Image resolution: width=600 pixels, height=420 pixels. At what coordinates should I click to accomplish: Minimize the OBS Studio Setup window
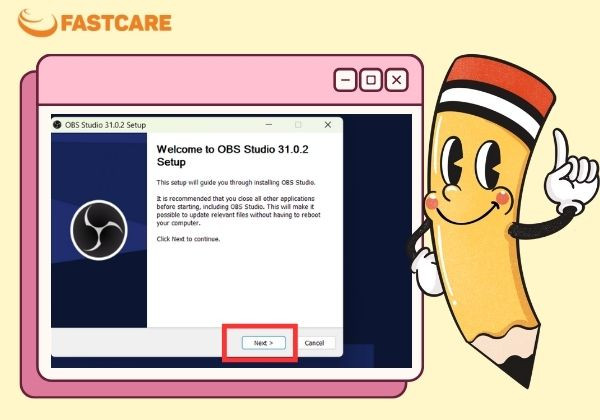[x=269, y=125]
